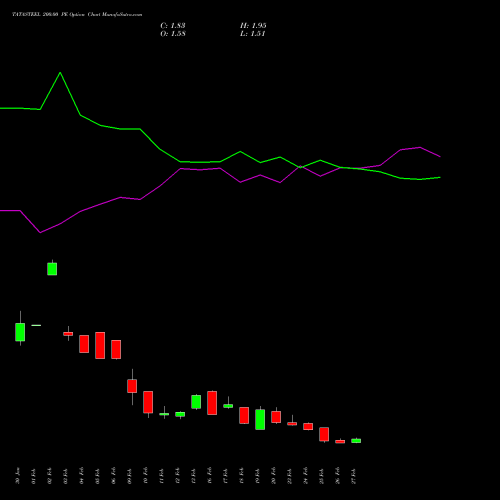Click the '24 Feb' date label

point(306,476)
